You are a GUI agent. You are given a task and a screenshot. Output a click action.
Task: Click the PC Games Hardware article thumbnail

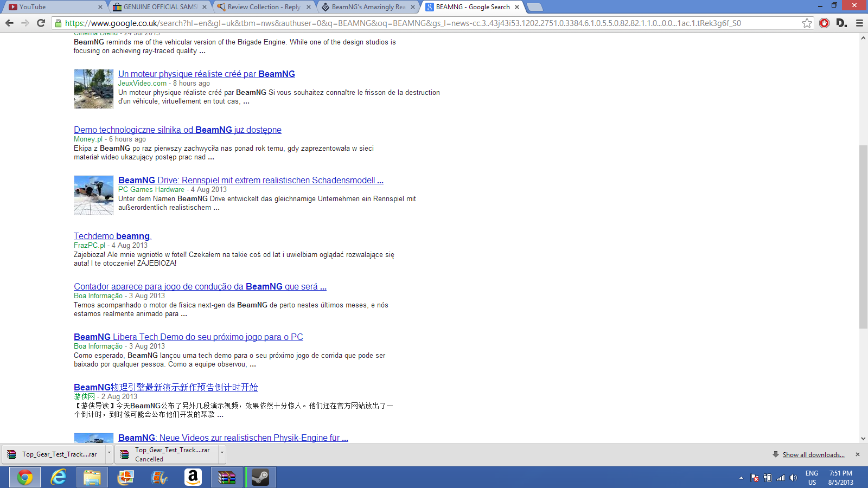coord(94,195)
